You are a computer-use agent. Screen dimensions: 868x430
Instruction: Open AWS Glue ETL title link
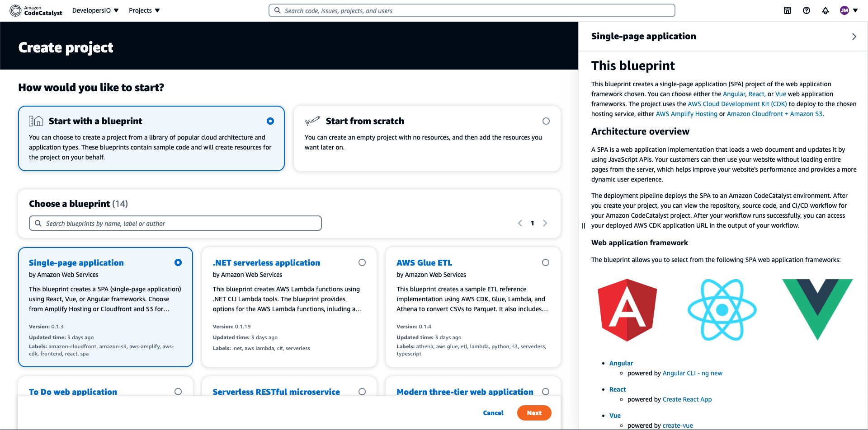[x=424, y=263]
